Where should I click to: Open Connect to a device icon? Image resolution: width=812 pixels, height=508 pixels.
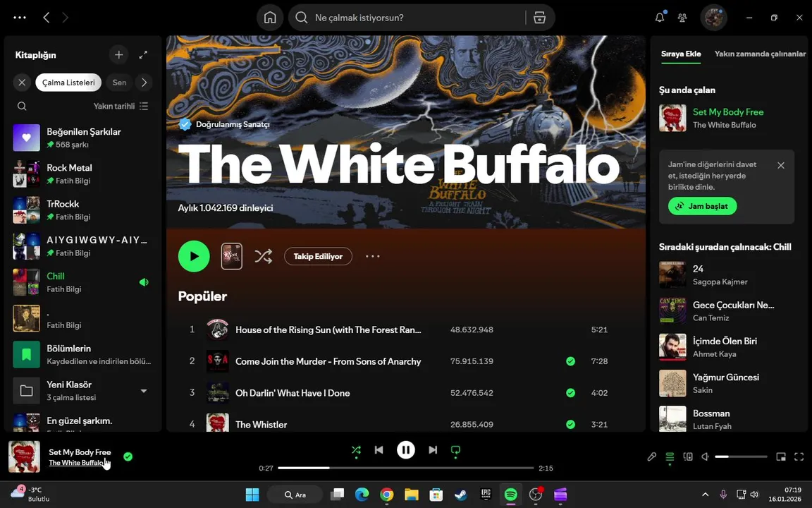pyautogui.click(x=688, y=456)
